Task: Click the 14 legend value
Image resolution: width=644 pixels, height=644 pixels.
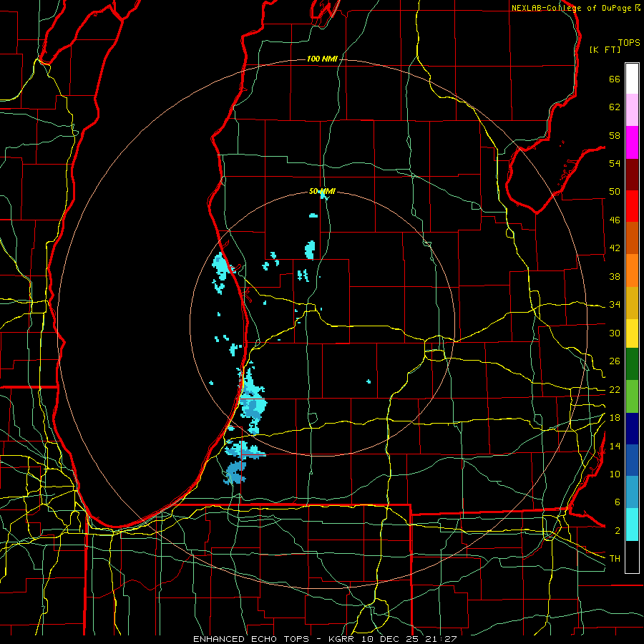Action: [615, 446]
